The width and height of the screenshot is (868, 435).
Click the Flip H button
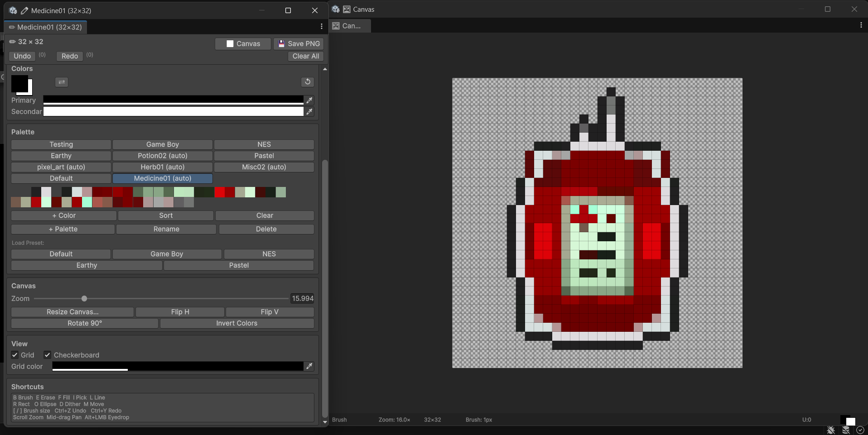point(180,312)
